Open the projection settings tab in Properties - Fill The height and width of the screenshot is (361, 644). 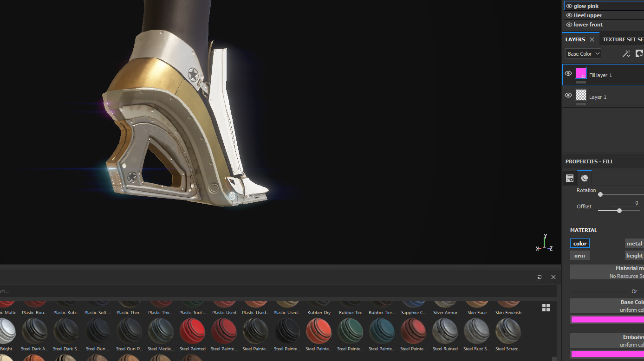tap(569, 178)
